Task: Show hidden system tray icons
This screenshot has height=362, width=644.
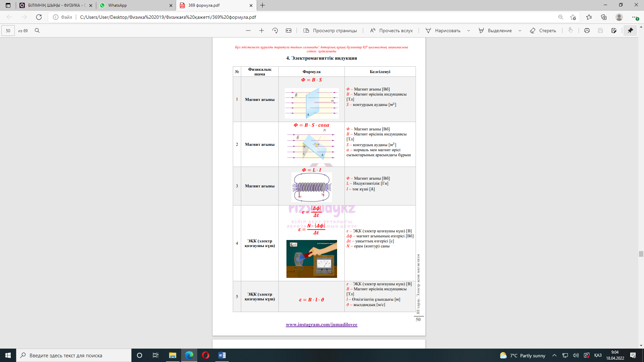Action: tap(554, 355)
